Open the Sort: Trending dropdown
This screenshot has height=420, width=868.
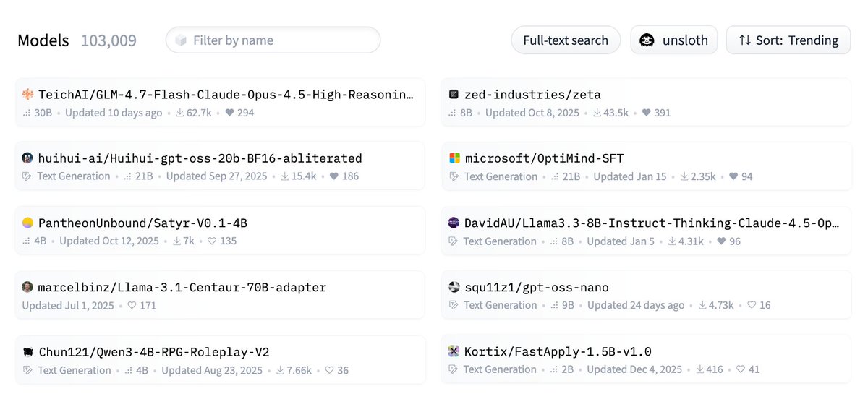pyautogui.click(x=788, y=40)
